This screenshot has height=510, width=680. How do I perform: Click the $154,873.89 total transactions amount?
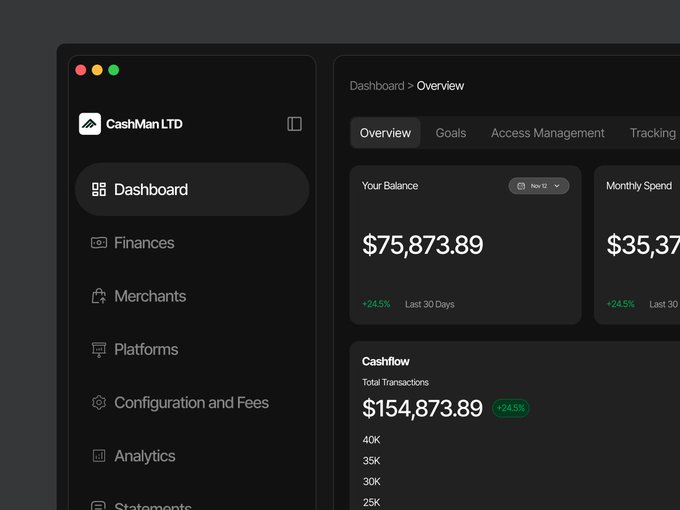pos(422,408)
